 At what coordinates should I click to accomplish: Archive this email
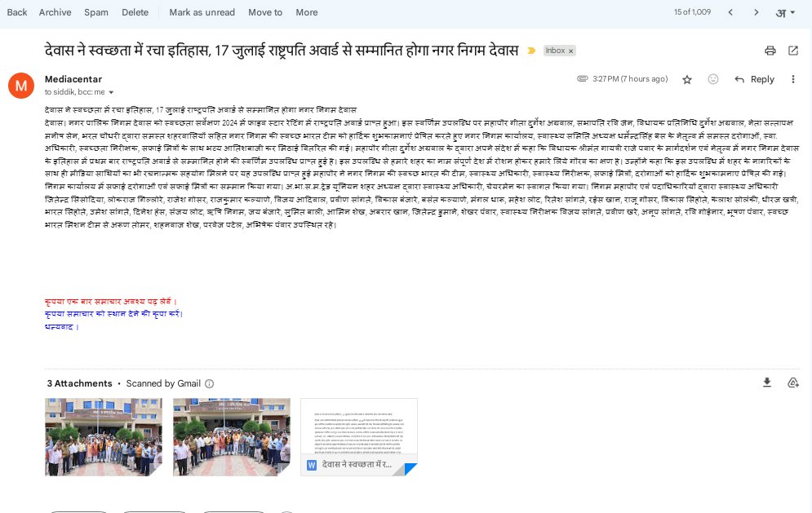click(55, 12)
